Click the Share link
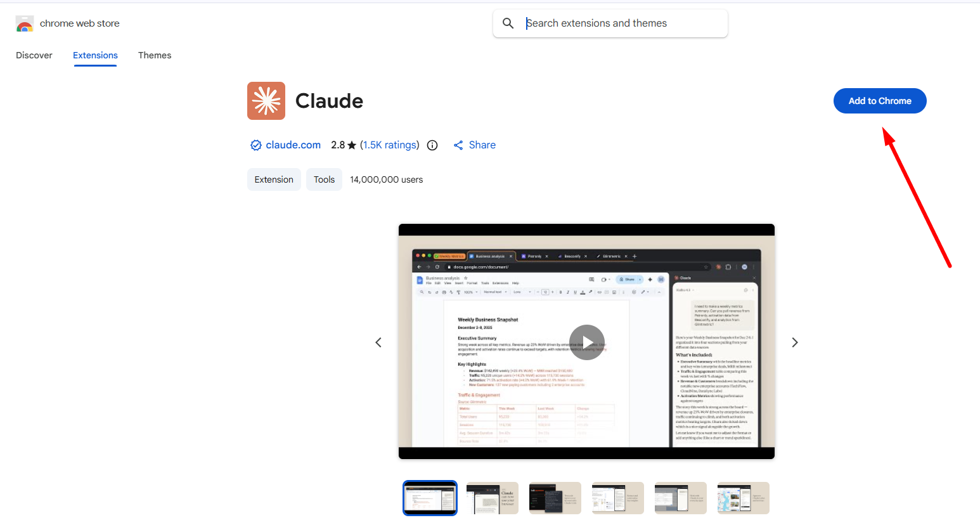Viewport: 980px width, 532px height. (475, 145)
